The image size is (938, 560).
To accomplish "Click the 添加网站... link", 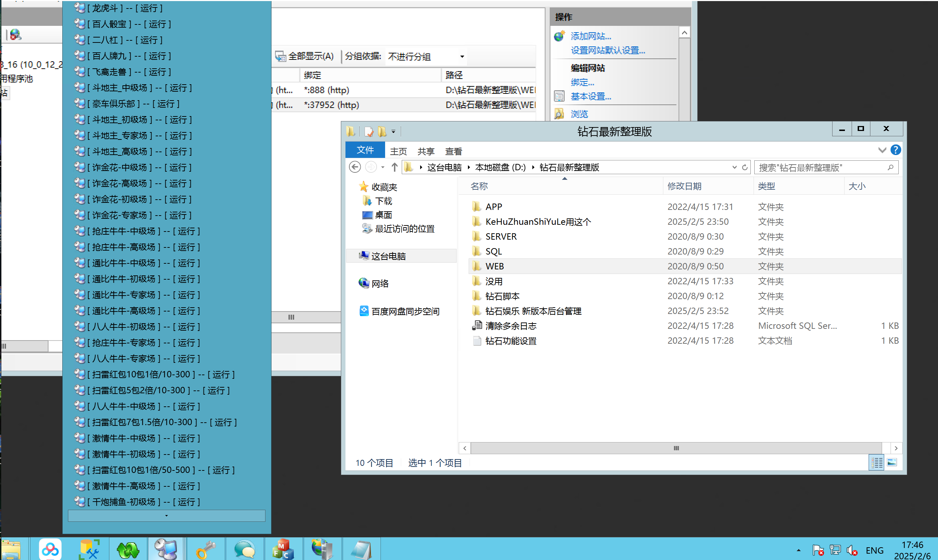I will click(x=590, y=36).
